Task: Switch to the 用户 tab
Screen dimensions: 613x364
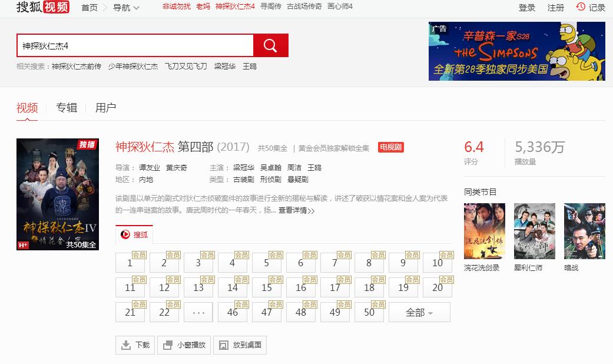Action: click(x=105, y=108)
